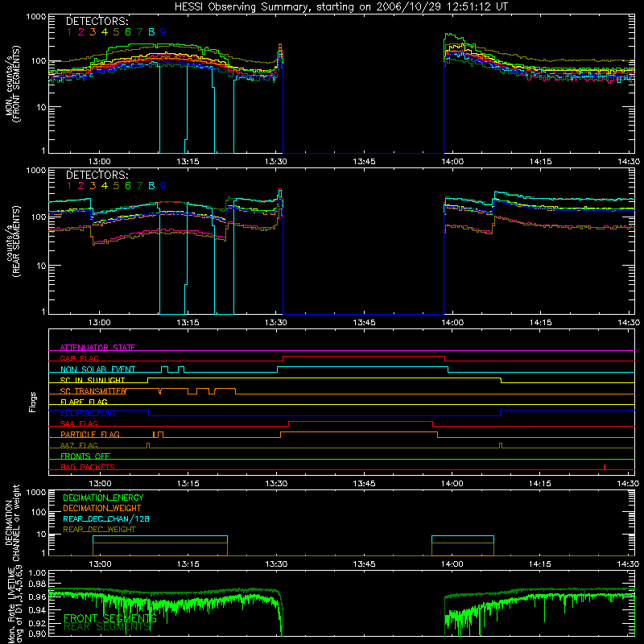The height and width of the screenshot is (644, 644).
Task: Click the "GAP FLAG" label
Action: click(x=79, y=358)
